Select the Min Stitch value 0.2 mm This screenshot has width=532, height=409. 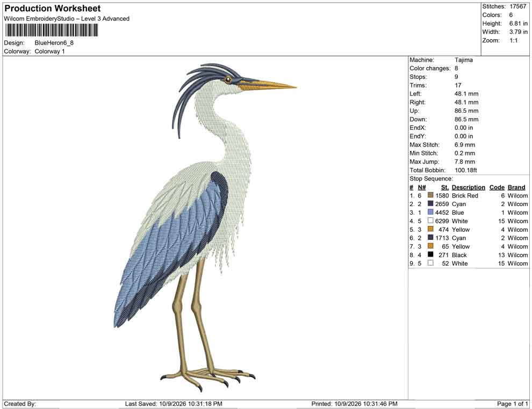pyautogui.click(x=465, y=153)
